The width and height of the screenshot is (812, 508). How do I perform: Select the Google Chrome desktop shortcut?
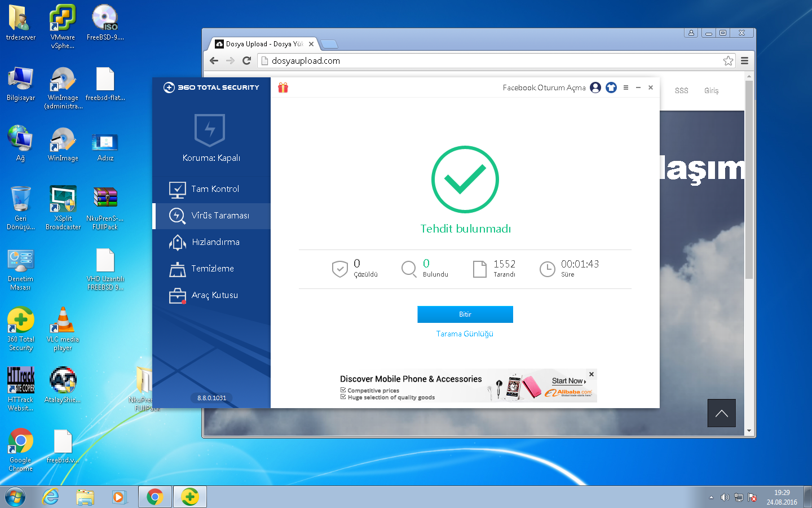21,450
